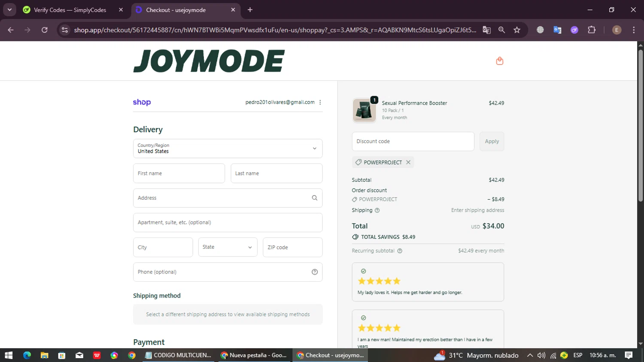
Task: Click the Last name field
Action: (276, 173)
